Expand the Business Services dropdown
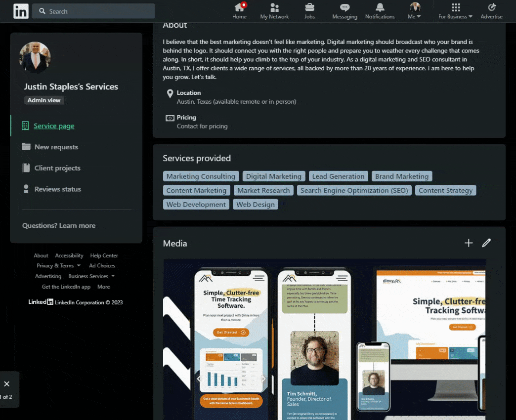 click(91, 276)
